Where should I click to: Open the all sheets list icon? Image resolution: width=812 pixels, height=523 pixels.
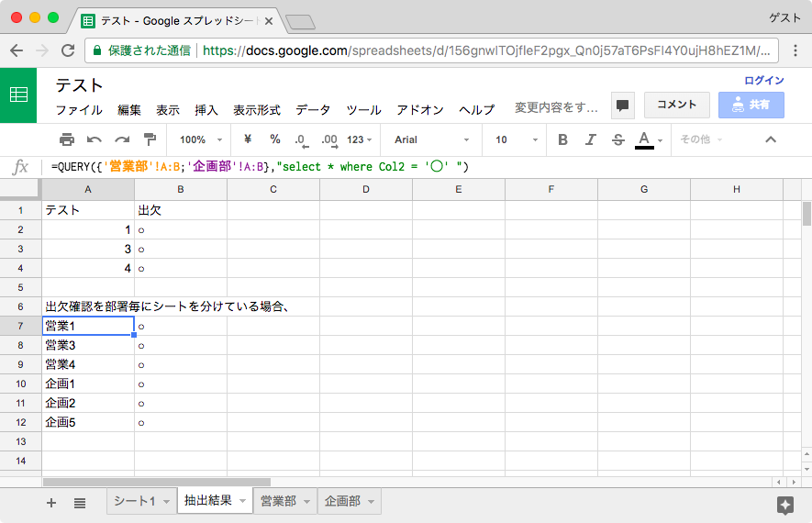[80, 503]
